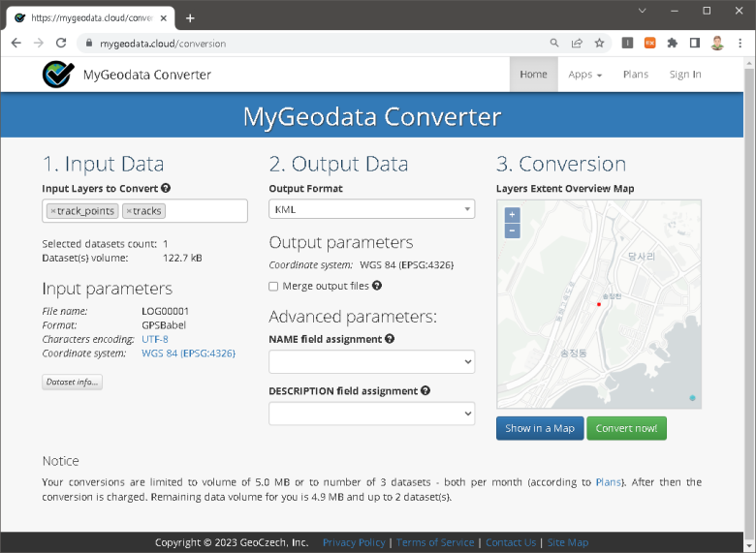Click the MyGeodata Converter navbar title text

point(147,75)
